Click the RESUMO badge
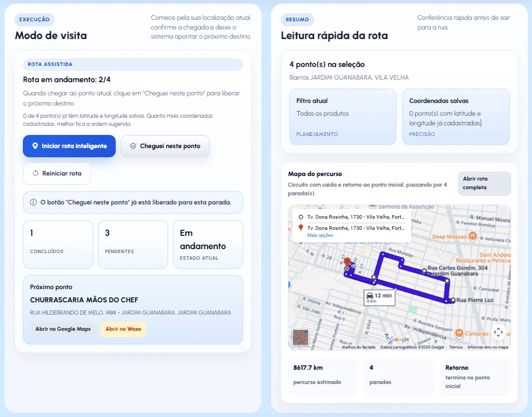This screenshot has width=532, height=417. (297, 20)
